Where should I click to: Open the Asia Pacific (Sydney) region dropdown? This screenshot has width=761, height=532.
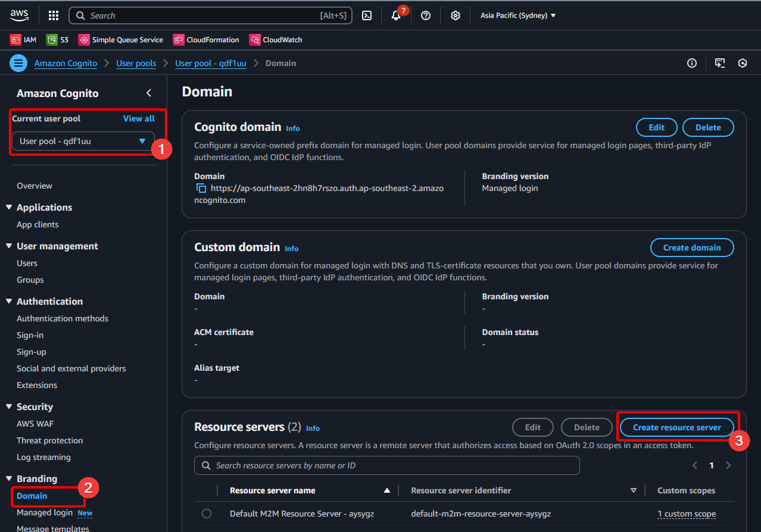coord(517,15)
